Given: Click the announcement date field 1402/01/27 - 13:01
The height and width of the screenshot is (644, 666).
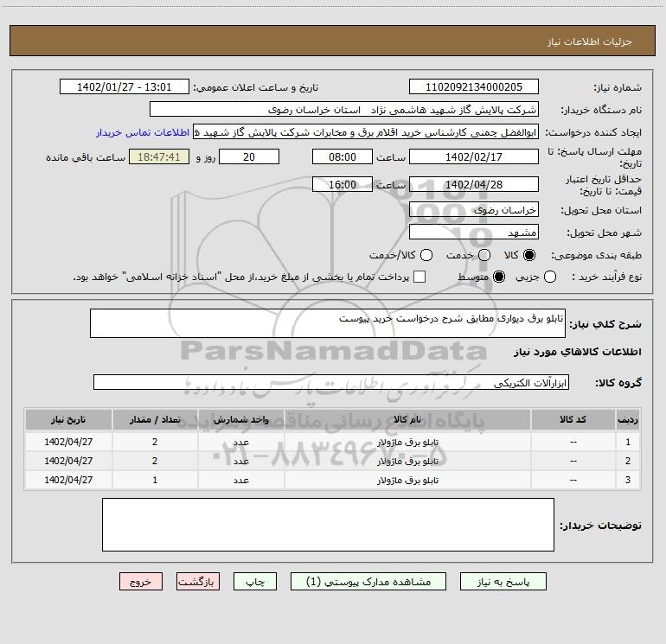Looking at the screenshot, I should point(125,86).
